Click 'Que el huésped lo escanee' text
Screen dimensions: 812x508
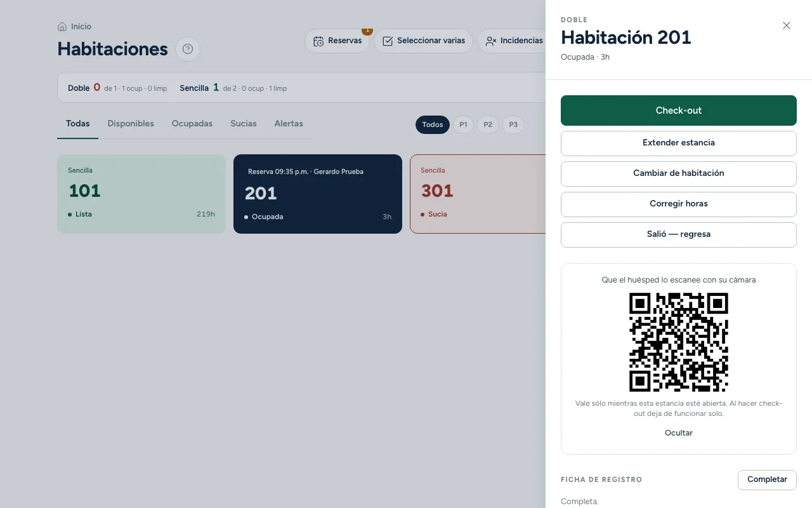tap(679, 279)
